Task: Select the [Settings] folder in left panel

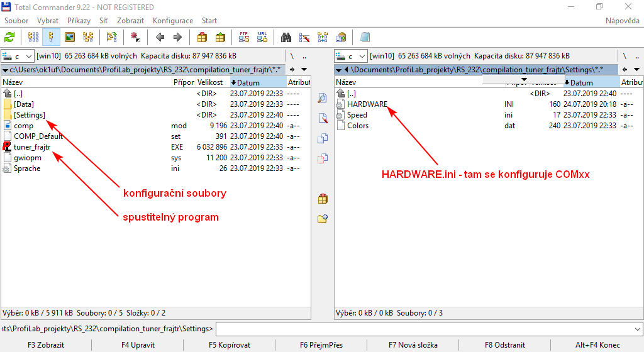Action: pyautogui.click(x=29, y=115)
